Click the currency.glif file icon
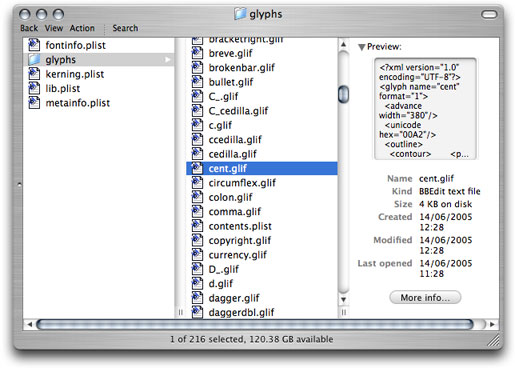 coord(197,254)
